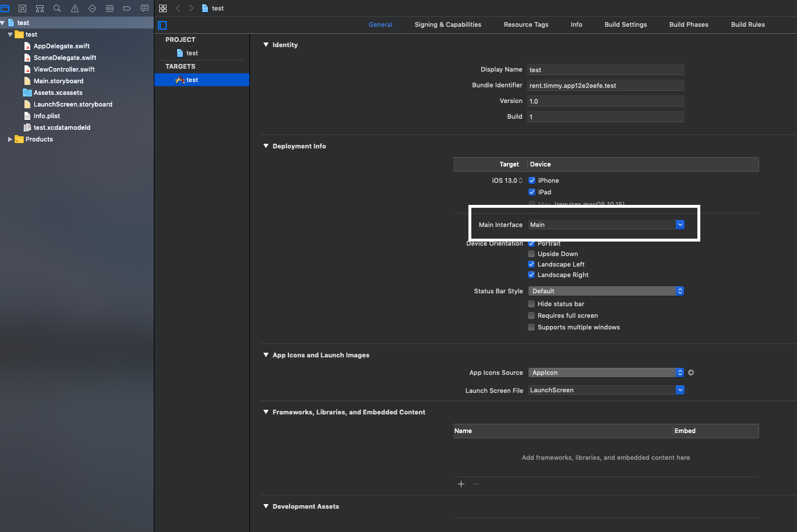Image resolution: width=797 pixels, height=532 pixels.
Task: Enable the Requires full screen checkbox
Action: (x=531, y=315)
